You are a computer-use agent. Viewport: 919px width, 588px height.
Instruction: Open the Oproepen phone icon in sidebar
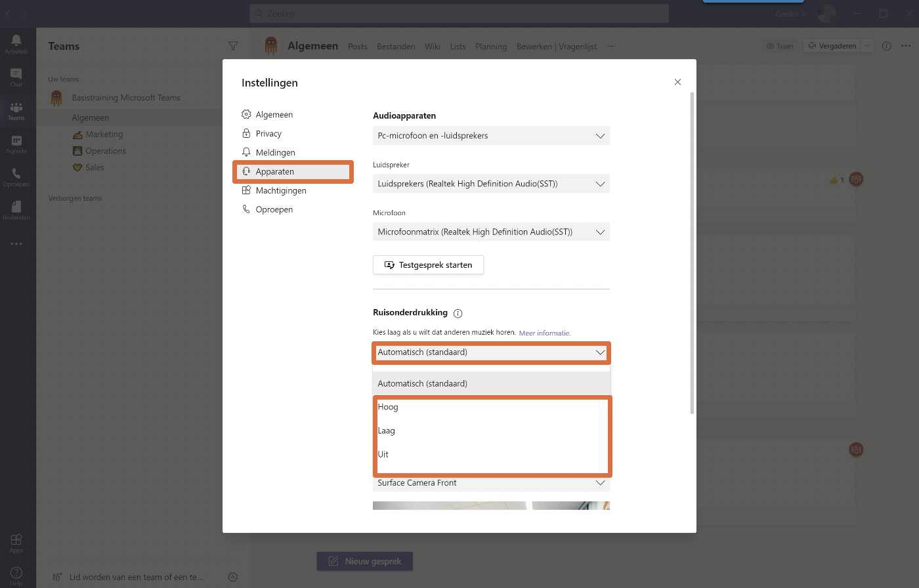click(16, 177)
